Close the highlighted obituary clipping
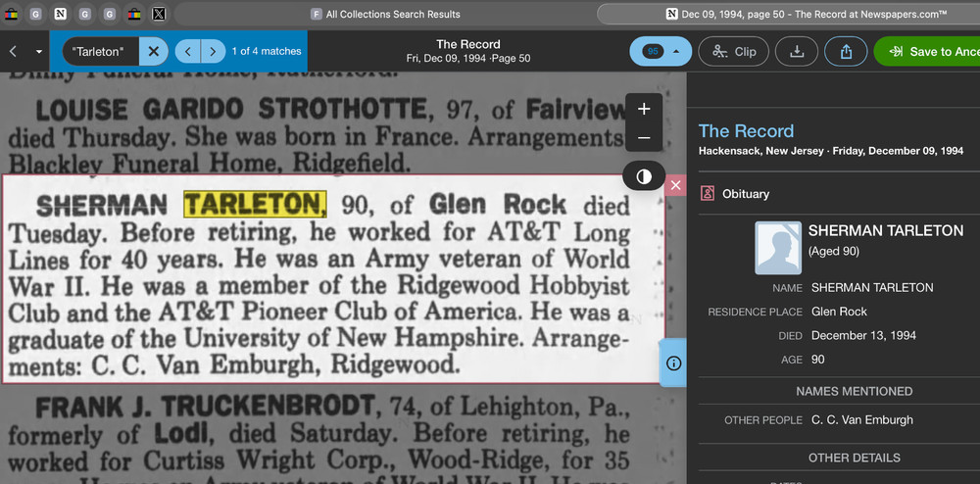Viewport: 980px width, 484px height. [675, 185]
